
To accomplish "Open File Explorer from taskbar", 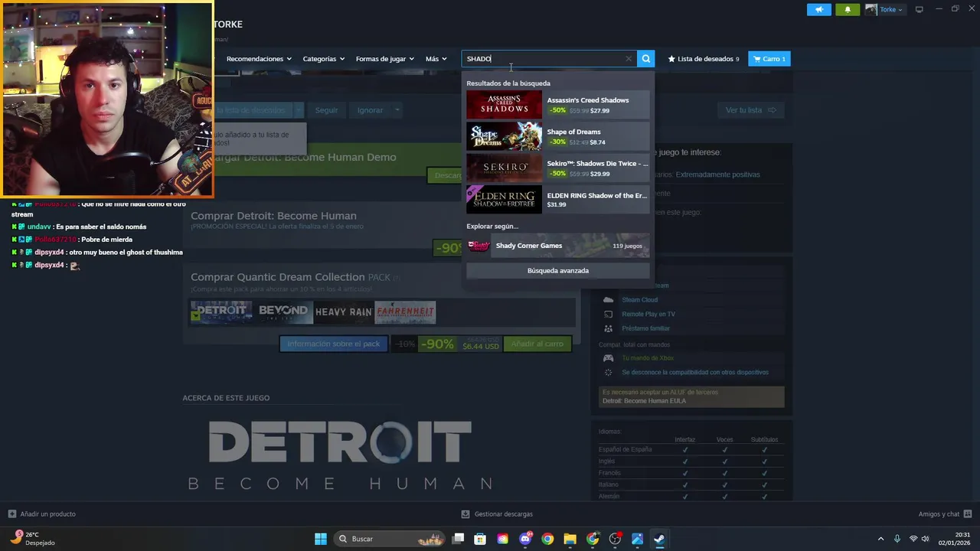I will tap(570, 539).
